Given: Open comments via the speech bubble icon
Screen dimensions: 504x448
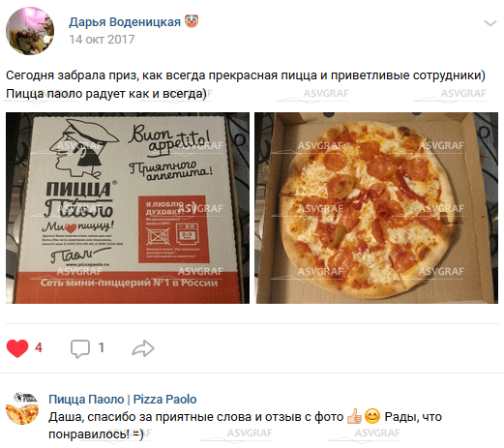Looking at the screenshot, I should pos(80,348).
